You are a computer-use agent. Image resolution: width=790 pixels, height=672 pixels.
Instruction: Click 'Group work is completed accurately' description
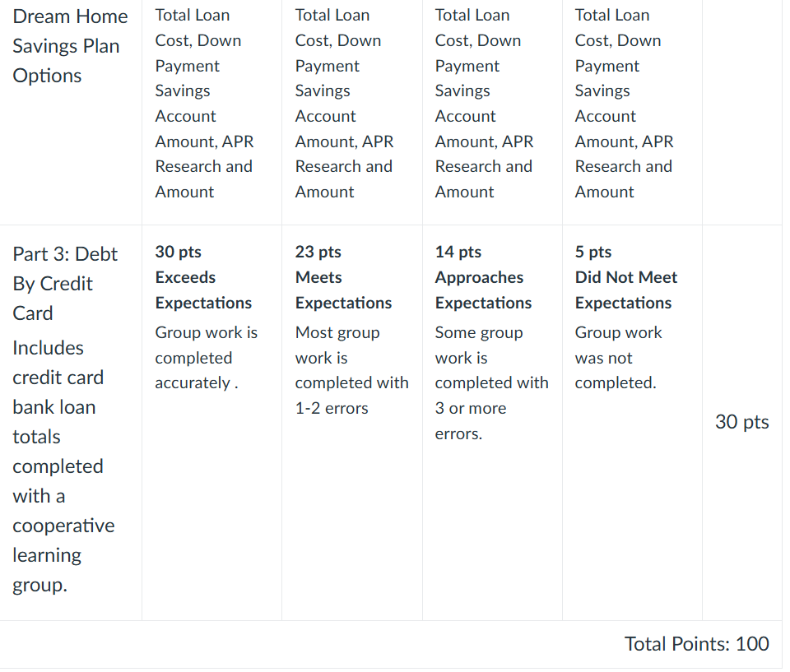pyautogui.click(x=206, y=358)
